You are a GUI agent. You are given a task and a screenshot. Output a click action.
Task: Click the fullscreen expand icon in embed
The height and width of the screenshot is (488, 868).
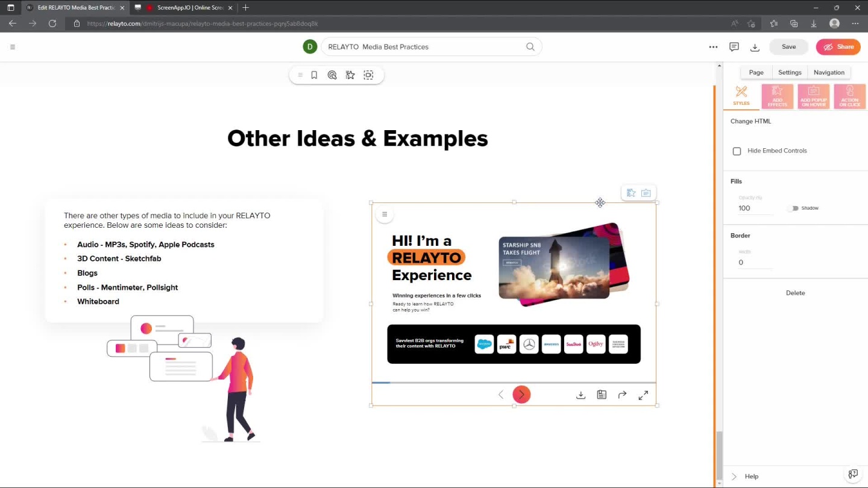point(643,395)
